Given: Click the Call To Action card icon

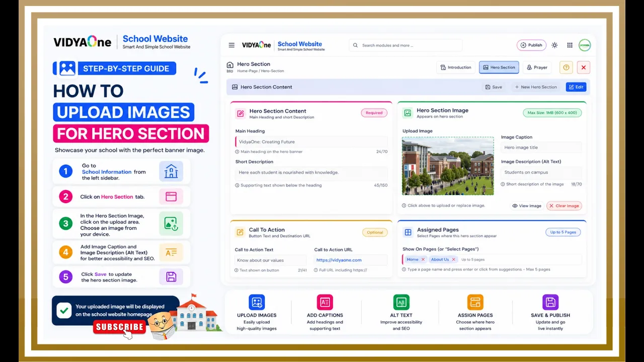Looking at the screenshot, I should [240, 232].
